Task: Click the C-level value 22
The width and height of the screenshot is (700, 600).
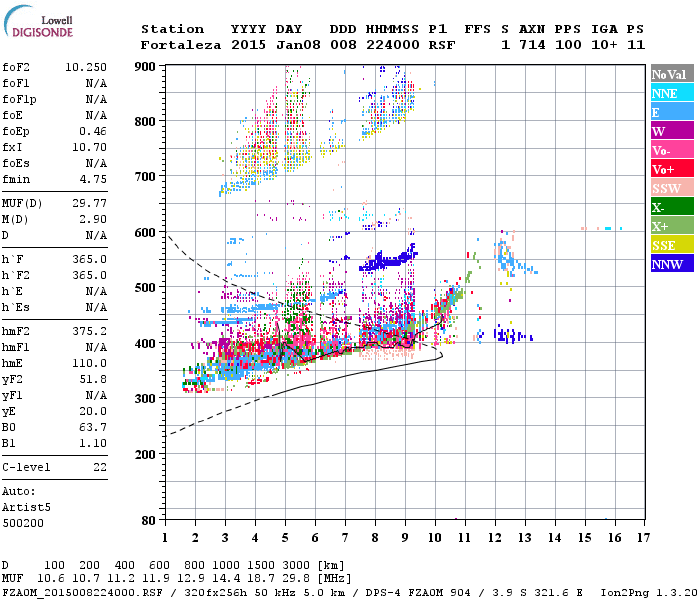Action: click(x=100, y=467)
